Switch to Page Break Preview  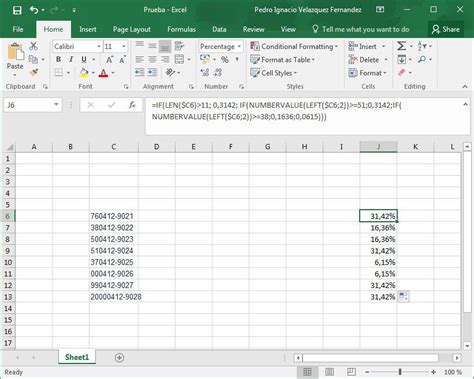coord(351,372)
